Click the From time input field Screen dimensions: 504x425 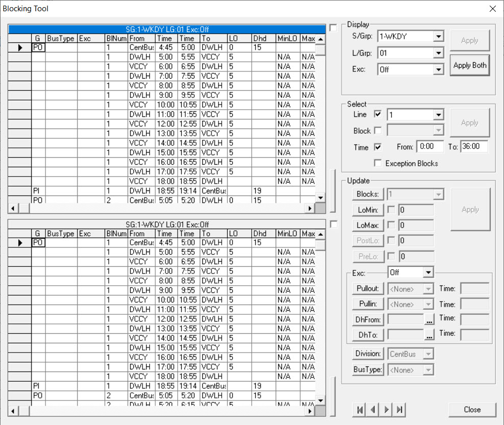pos(430,146)
